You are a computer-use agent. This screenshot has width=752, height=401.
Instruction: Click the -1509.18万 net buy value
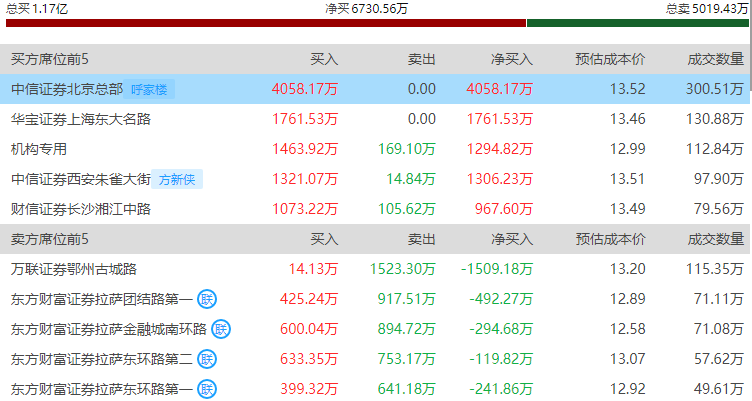497,269
